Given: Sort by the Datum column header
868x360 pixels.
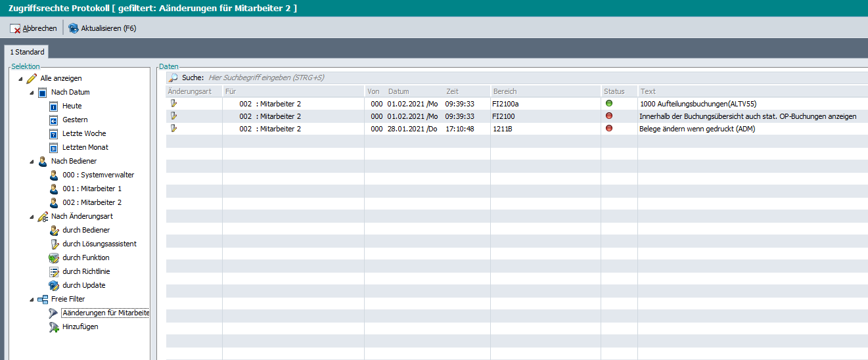Looking at the screenshot, I should tap(398, 91).
